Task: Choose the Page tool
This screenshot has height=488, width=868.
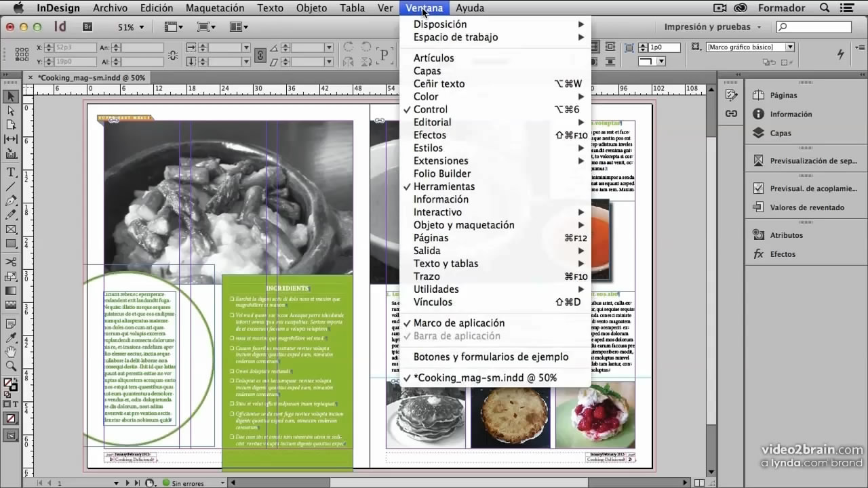Action: (11, 125)
